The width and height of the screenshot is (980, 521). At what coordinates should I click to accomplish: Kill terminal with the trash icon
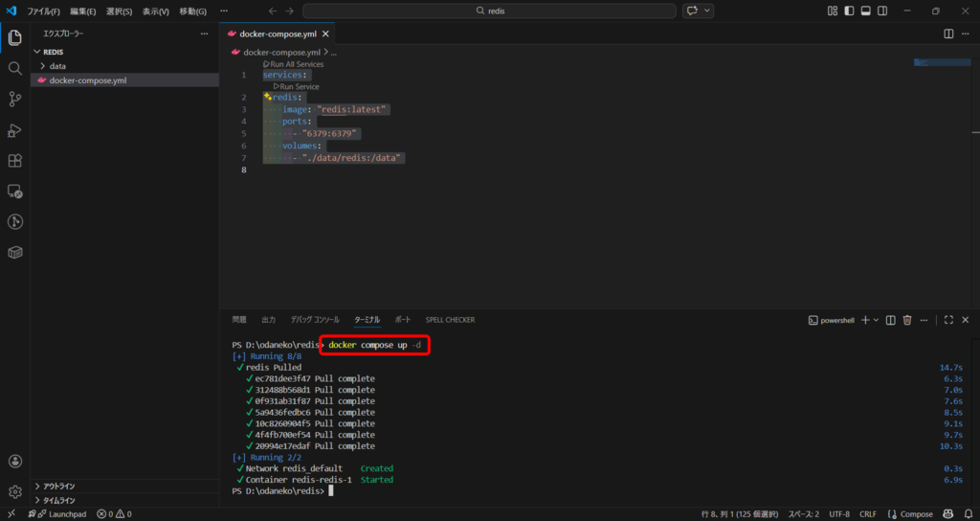pyautogui.click(x=907, y=320)
